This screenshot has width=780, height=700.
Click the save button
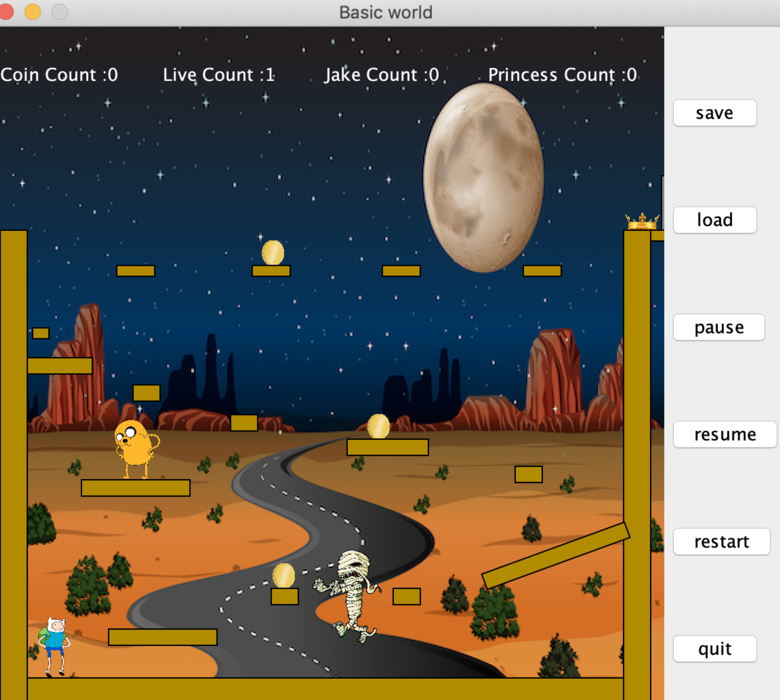pyautogui.click(x=714, y=113)
